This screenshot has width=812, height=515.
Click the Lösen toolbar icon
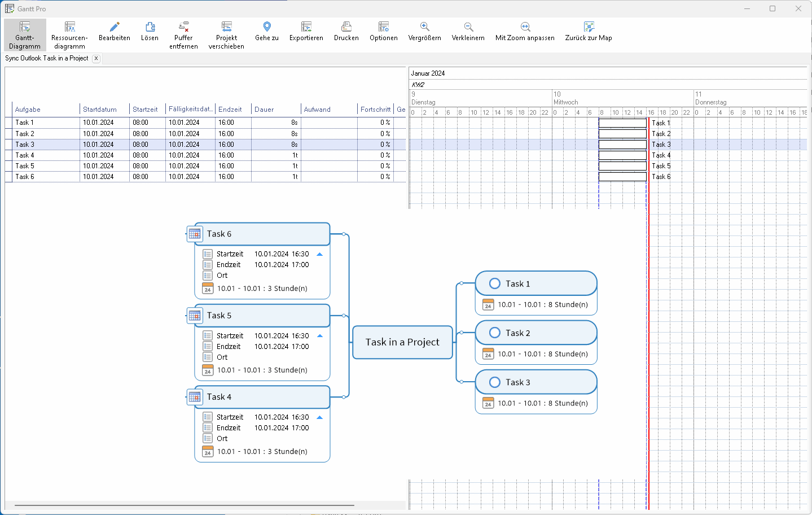[150, 27]
